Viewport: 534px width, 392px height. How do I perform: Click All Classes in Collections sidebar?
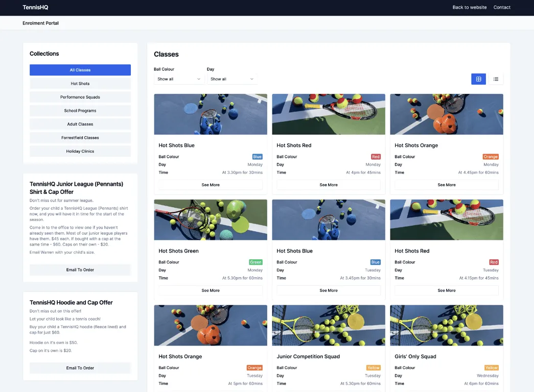click(x=80, y=69)
